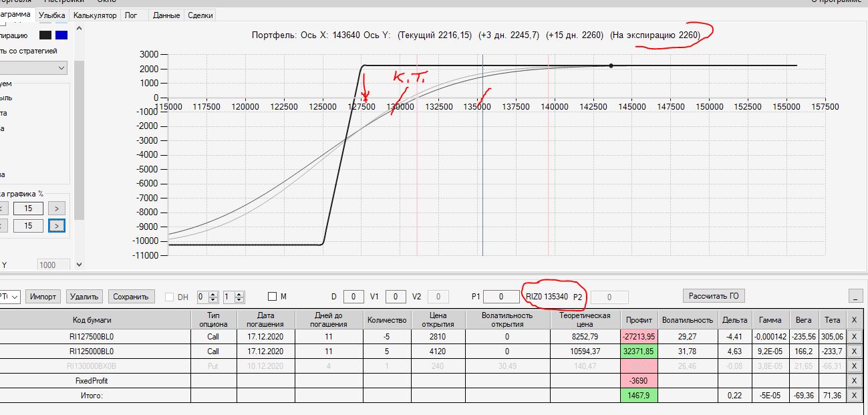The width and height of the screenshot is (868, 415).
Task: Delete the RI130000BX0B Put row using X
Action: (853, 366)
